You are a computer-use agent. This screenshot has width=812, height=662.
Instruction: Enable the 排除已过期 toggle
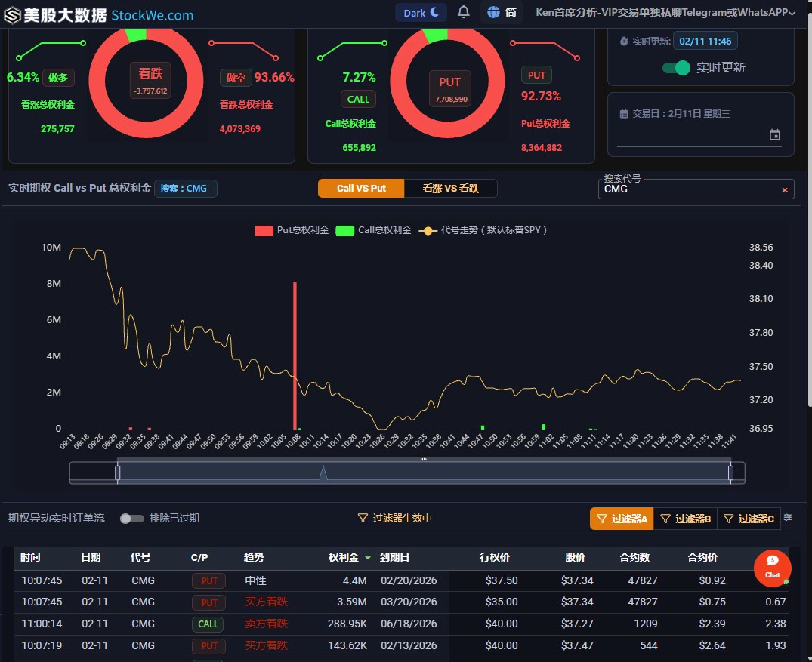pos(131,519)
